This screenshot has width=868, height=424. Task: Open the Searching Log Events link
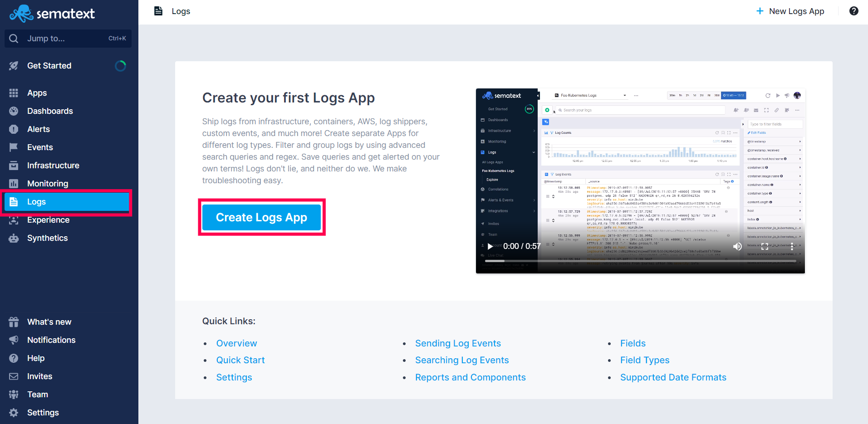pyautogui.click(x=462, y=360)
